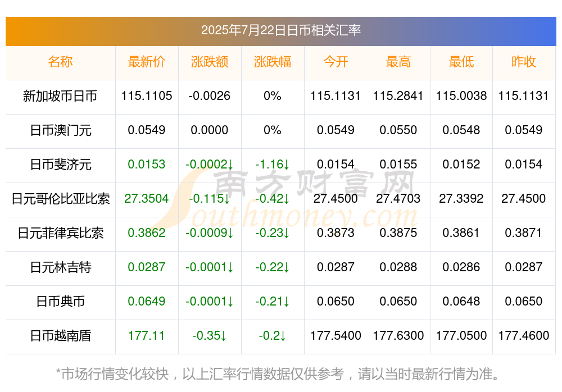Select the 最高 column header

pos(398,62)
